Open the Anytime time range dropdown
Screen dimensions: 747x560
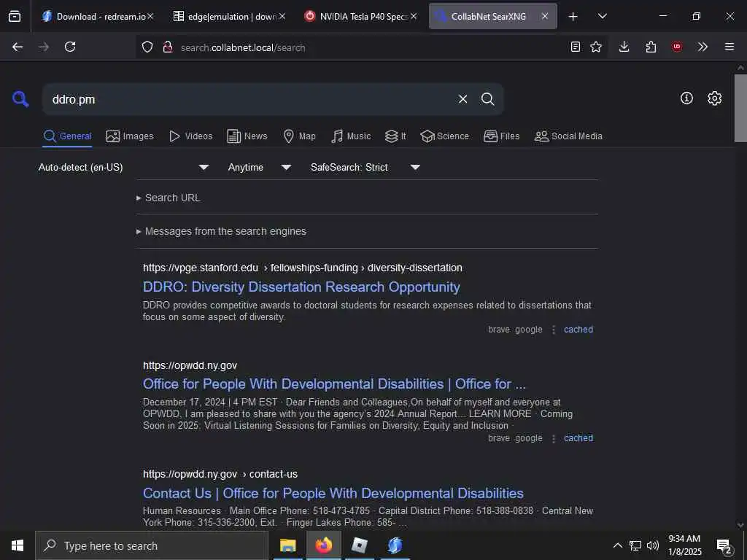[x=259, y=167]
